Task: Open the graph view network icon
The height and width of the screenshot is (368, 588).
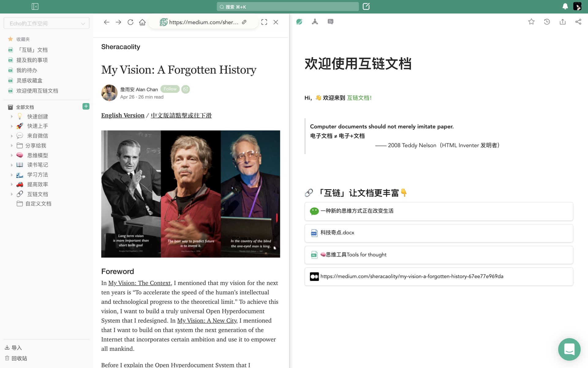Action: (315, 22)
